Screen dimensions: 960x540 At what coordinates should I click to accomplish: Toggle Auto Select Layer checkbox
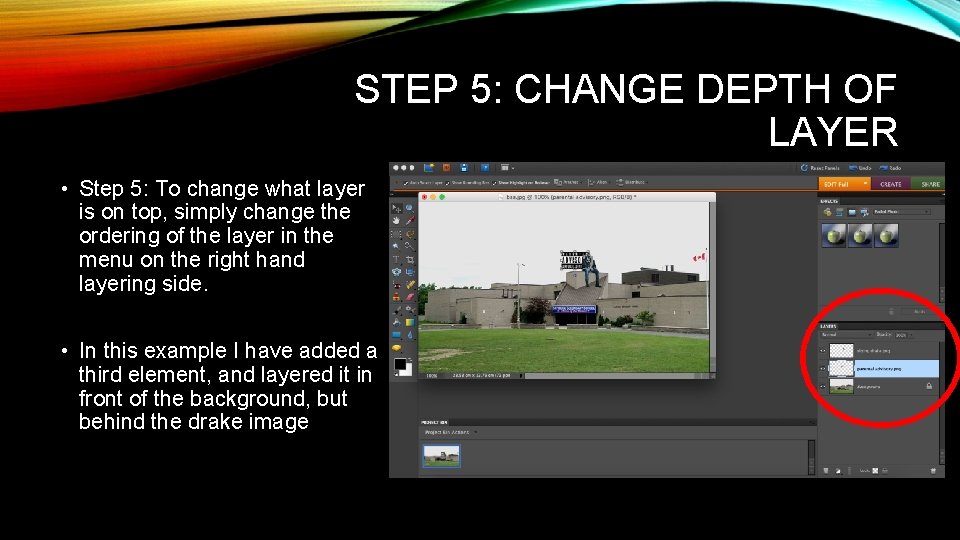[x=406, y=183]
